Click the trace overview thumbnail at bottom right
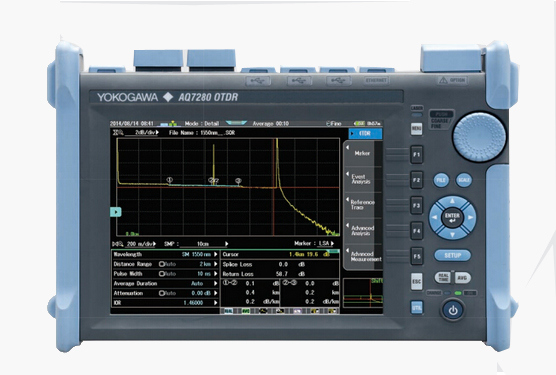The height and width of the screenshot is (375, 556). tap(363, 292)
